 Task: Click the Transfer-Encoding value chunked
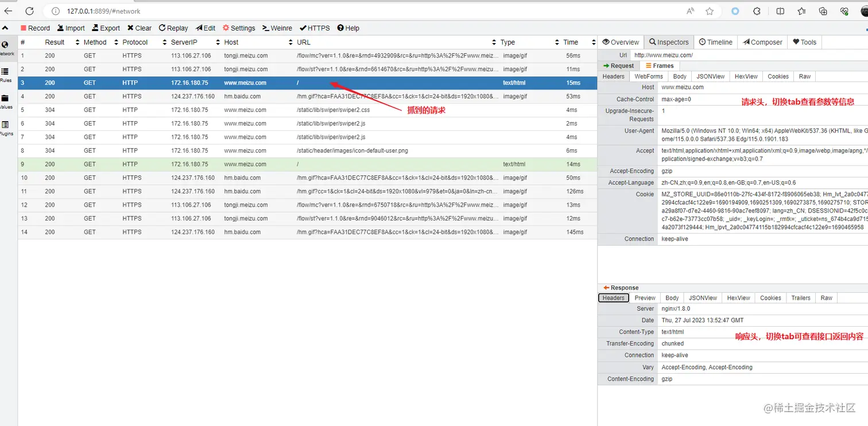coord(672,344)
